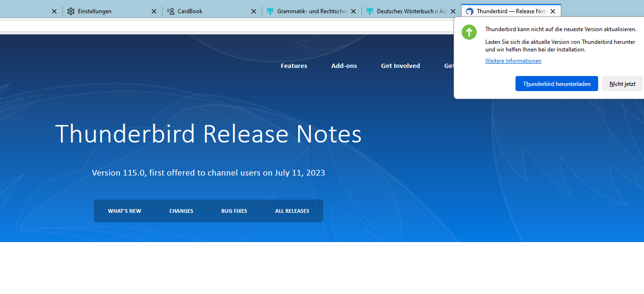Image resolution: width=644 pixels, height=294 pixels.
Task: Click the 'Laden Sie sich die aktuelle Version' text
Action: coord(560,46)
